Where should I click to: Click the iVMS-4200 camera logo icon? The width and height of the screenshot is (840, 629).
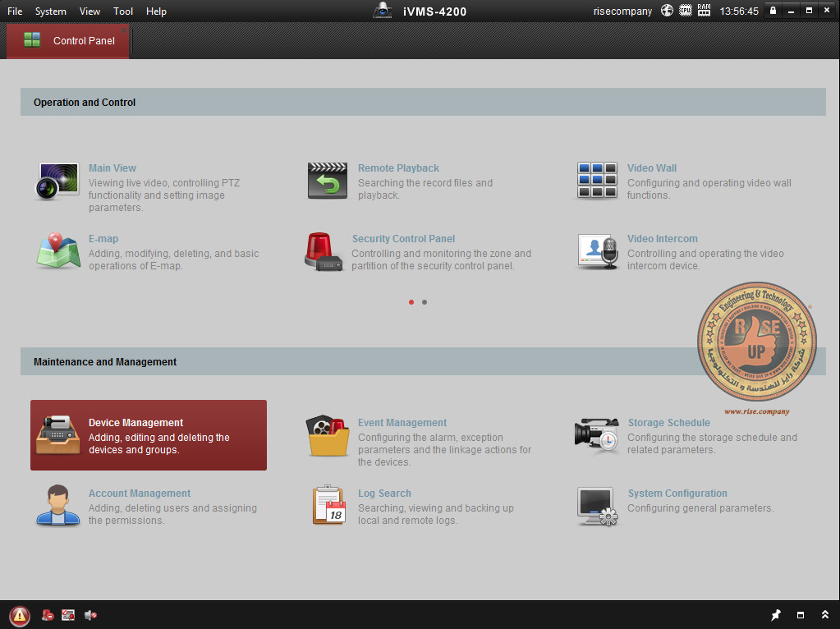click(383, 10)
